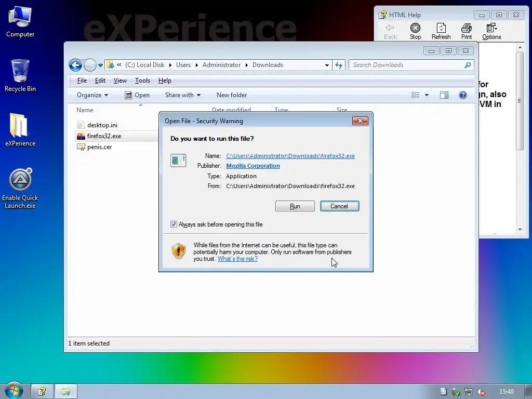This screenshot has width=532, height=399.
Task: Click the refresh button next to address bar
Action: pyautogui.click(x=339, y=65)
